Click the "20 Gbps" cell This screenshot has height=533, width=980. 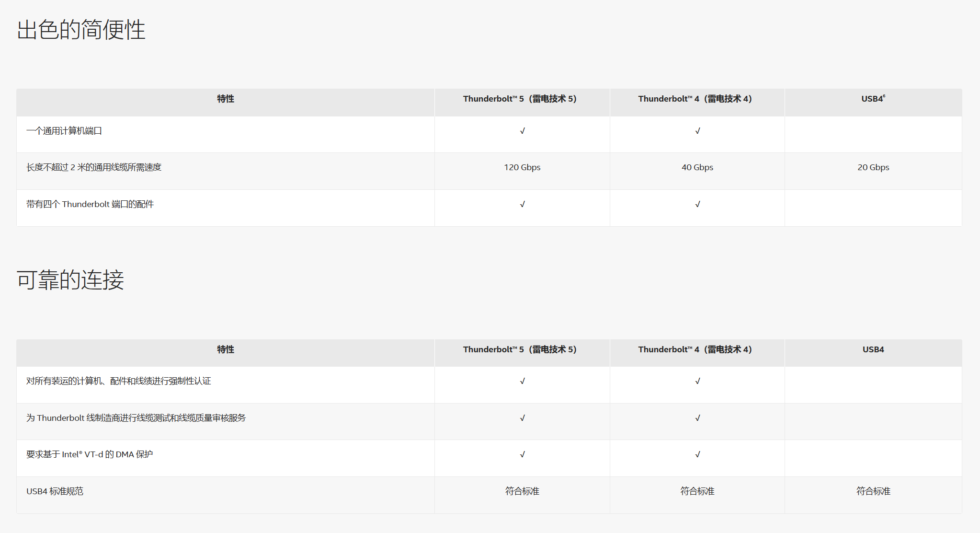coord(873,167)
